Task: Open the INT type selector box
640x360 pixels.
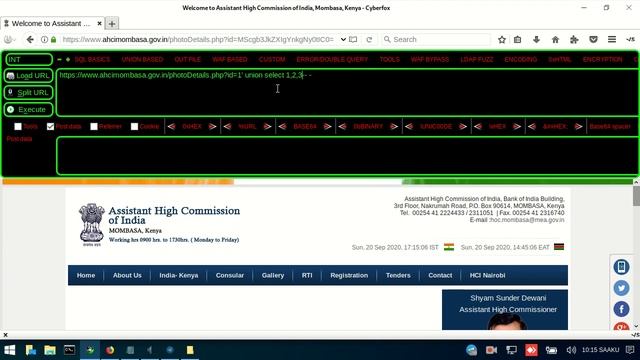Action: [29, 60]
